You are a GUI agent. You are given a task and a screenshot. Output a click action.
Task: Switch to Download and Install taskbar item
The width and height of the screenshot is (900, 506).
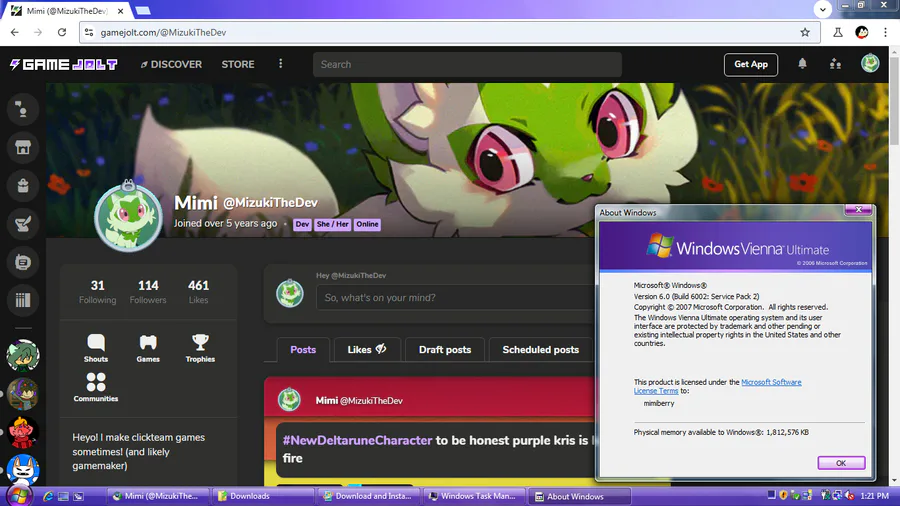(368, 496)
